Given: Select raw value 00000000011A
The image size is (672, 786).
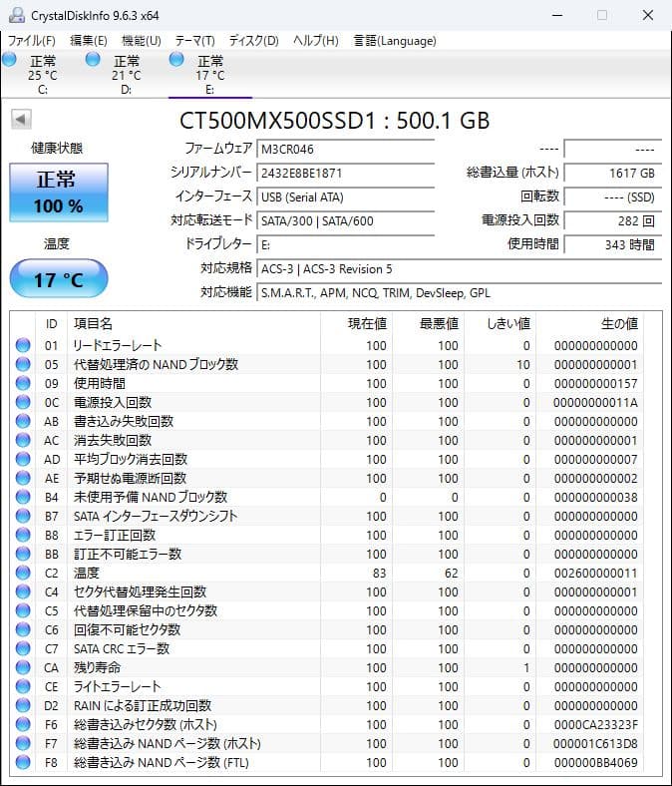Looking at the screenshot, I should tap(596, 403).
